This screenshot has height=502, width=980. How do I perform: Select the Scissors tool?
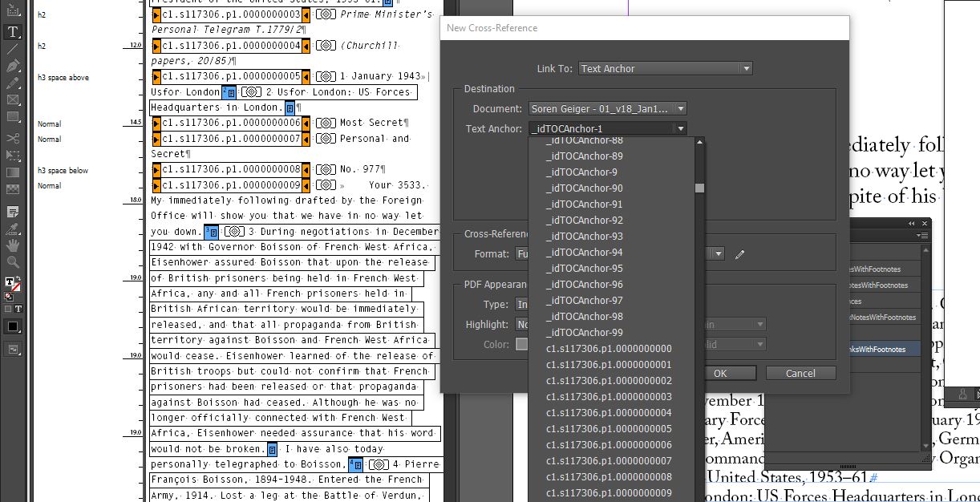pos(13,138)
